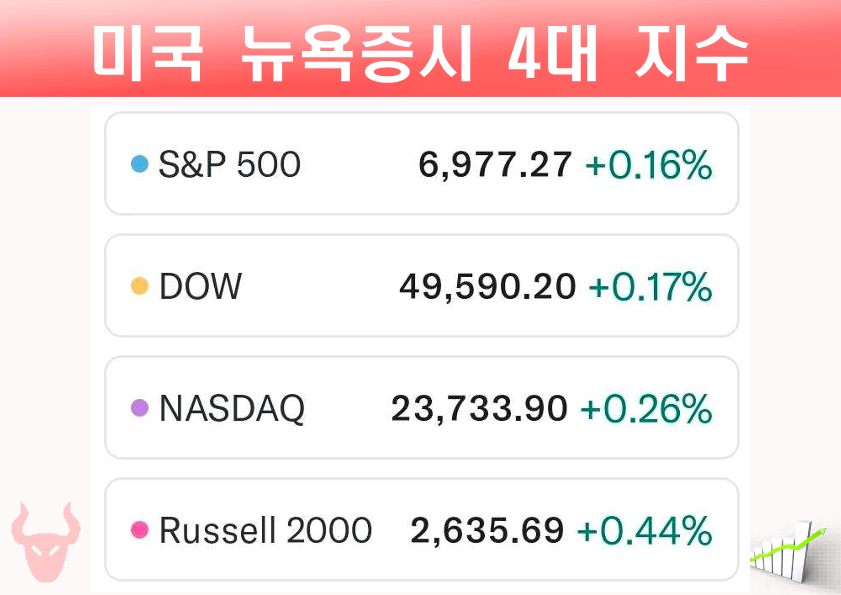The image size is (841, 595).
Task: Open the Russell 2000 index label
Action: [x=265, y=530]
